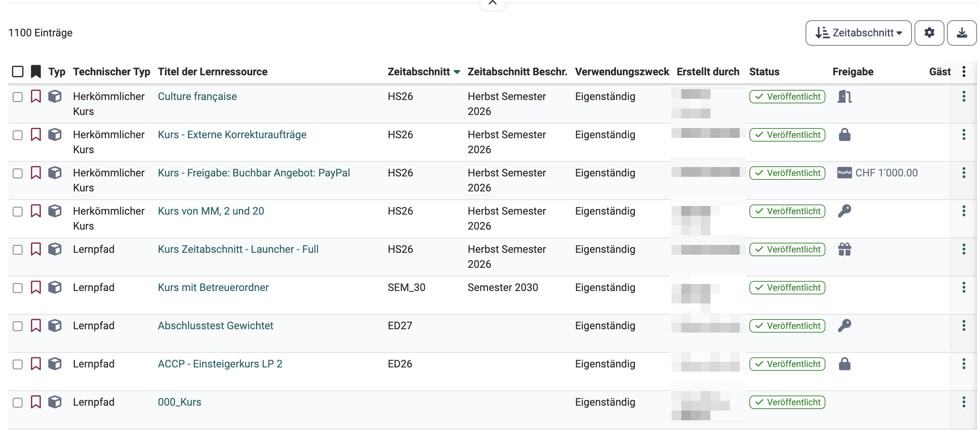Toggle the bookmark filter in table header

(36, 72)
